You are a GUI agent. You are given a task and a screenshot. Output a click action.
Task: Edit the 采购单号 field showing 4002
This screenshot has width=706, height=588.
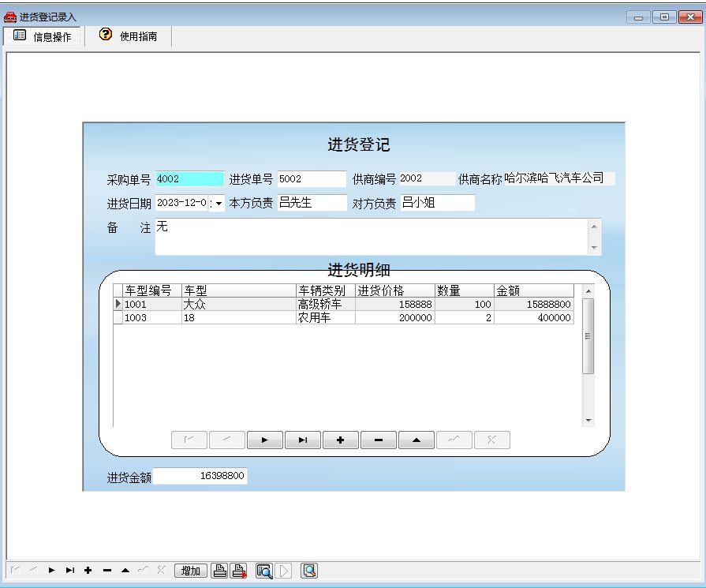pyautogui.click(x=189, y=179)
